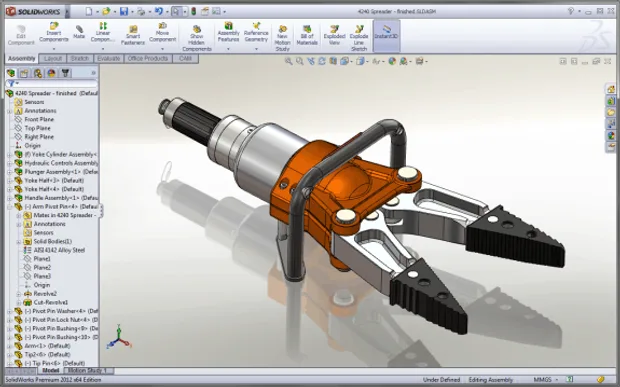620x387 pixels.
Task: Switch to the Evaluate tab
Action: 109,59
